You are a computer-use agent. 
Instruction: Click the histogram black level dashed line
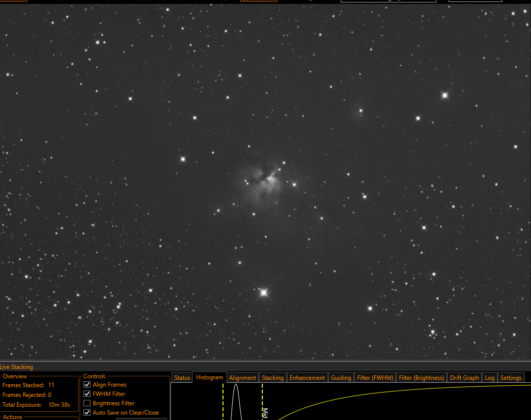tap(223, 402)
